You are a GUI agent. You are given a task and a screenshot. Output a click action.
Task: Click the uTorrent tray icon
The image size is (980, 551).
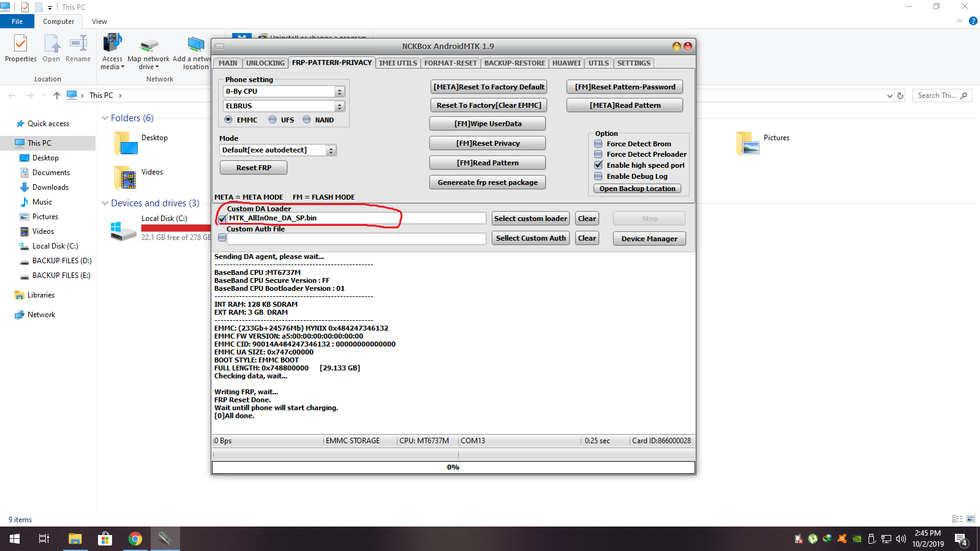(x=813, y=539)
